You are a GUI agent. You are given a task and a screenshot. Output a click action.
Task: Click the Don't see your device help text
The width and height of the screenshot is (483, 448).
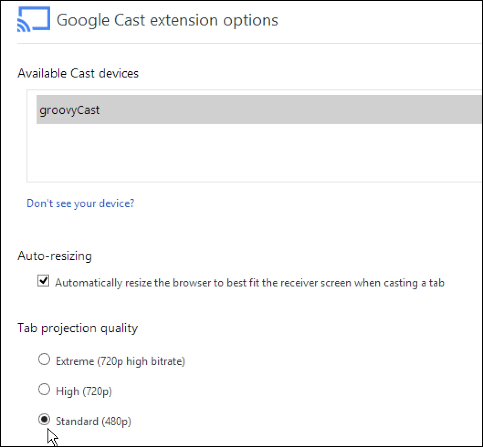coord(80,203)
